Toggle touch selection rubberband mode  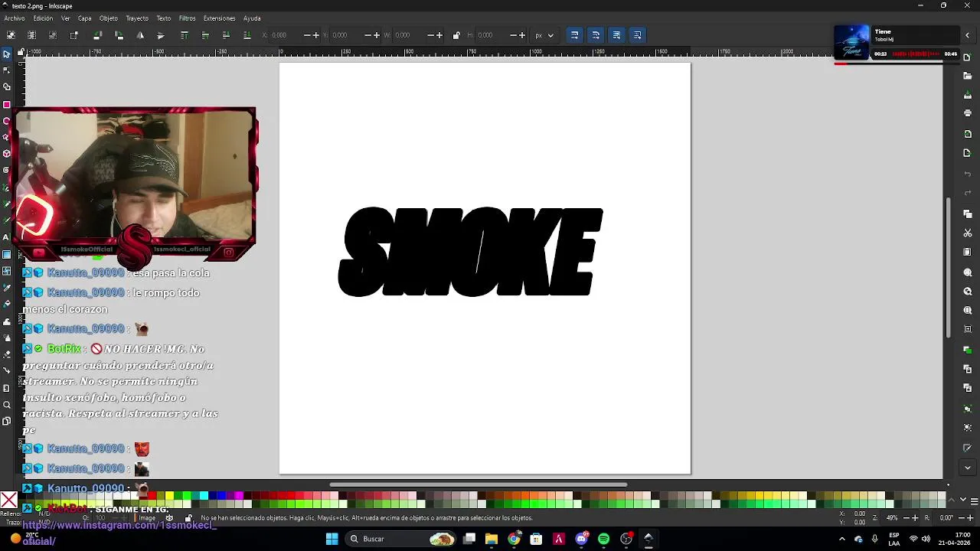[x=73, y=35]
